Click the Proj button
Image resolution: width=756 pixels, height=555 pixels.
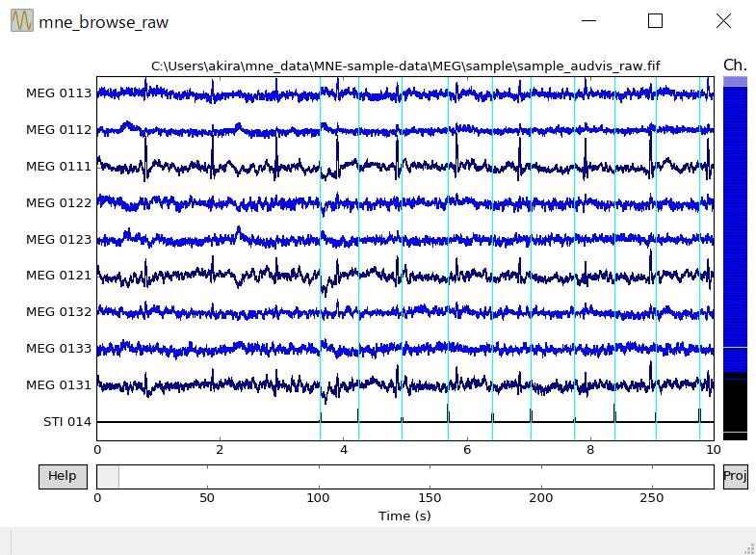coord(735,476)
